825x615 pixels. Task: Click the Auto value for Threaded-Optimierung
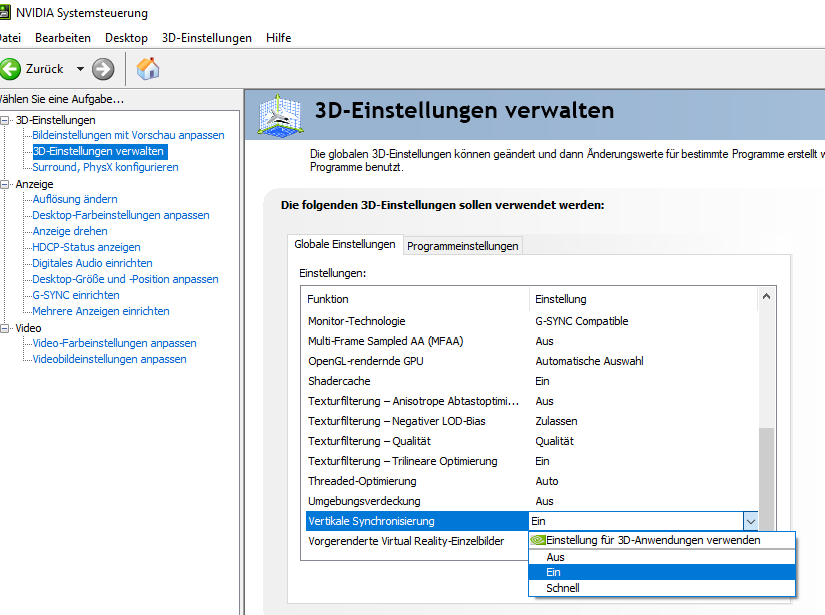547,481
